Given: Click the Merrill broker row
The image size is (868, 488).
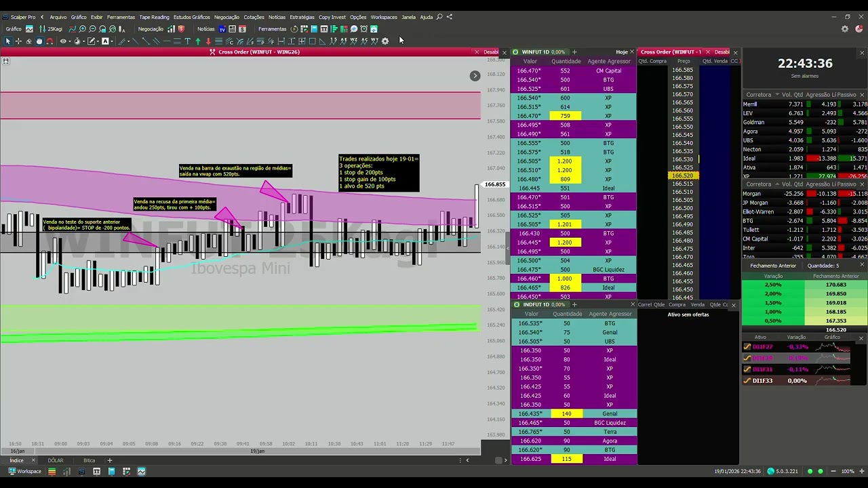Looking at the screenshot, I should (805, 104).
